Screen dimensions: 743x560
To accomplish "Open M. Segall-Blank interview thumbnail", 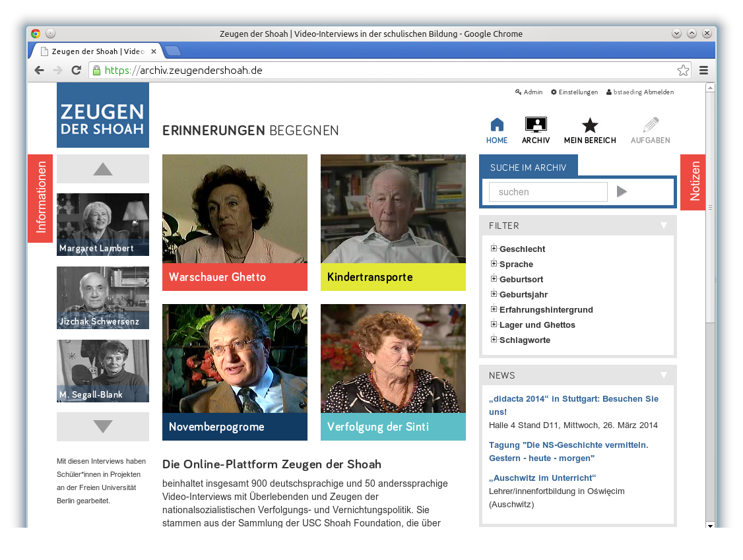I will click(103, 371).
